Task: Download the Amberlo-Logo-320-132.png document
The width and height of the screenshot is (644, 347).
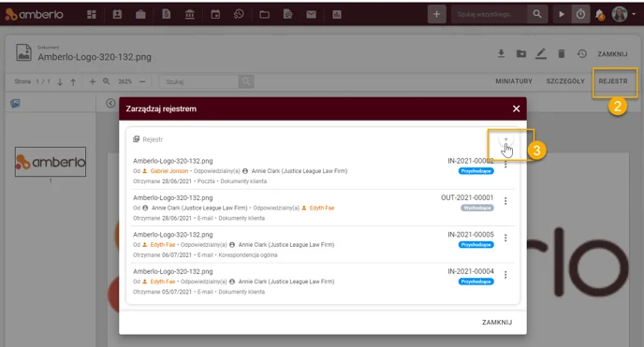Action: pos(501,53)
